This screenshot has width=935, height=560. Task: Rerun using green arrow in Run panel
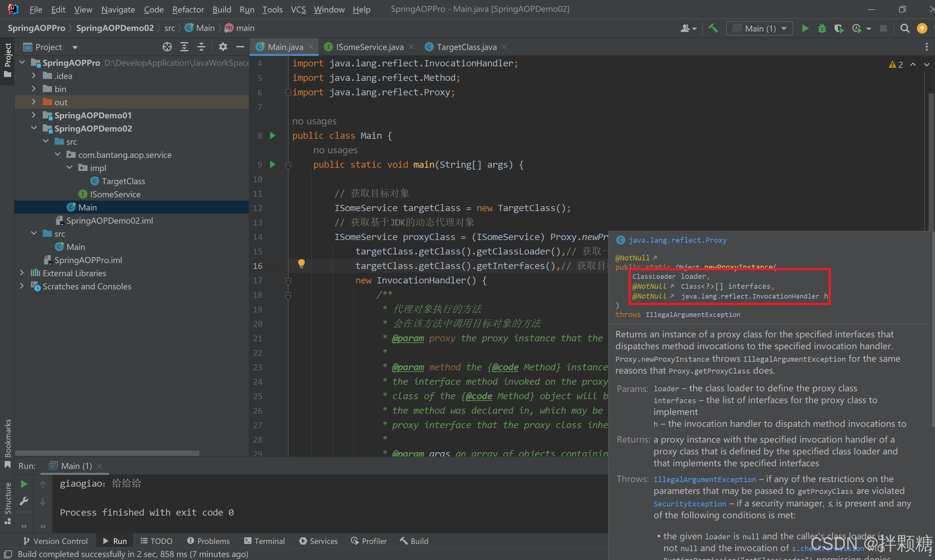coord(24,484)
